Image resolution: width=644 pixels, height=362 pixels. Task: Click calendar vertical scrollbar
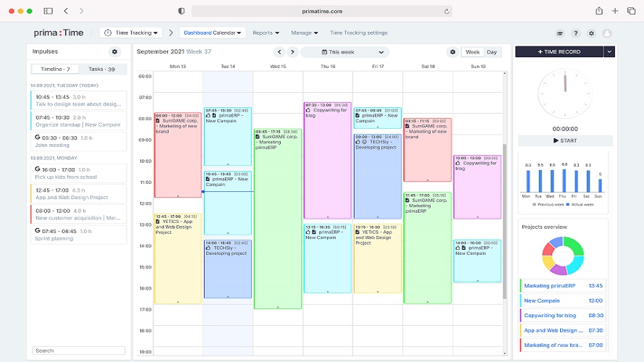(x=504, y=221)
